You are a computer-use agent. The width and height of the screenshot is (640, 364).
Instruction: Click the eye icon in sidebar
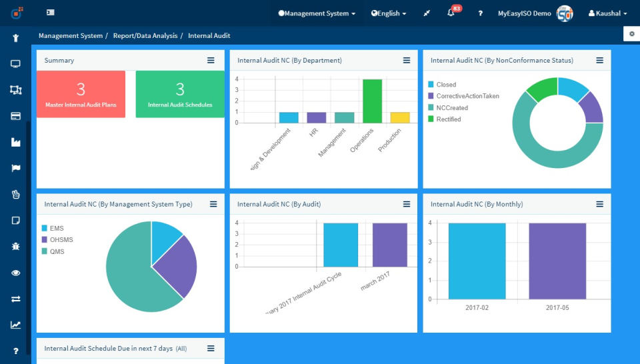click(x=15, y=273)
